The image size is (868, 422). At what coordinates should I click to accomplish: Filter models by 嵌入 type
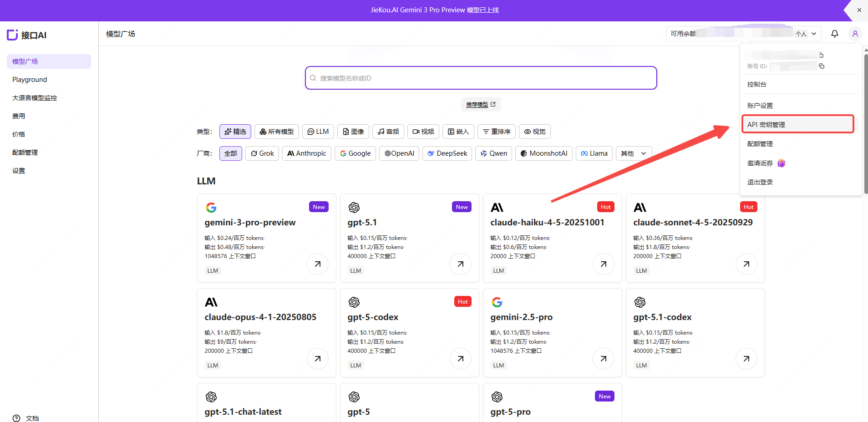(x=458, y=132)
